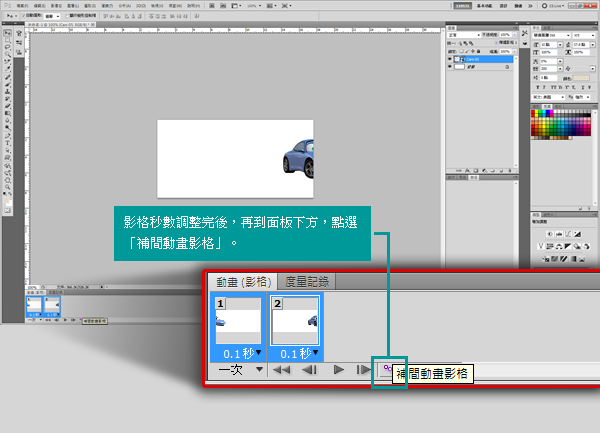600x433 pixels.
Task: Select the Eraser tool
Action: coord(7,105)
